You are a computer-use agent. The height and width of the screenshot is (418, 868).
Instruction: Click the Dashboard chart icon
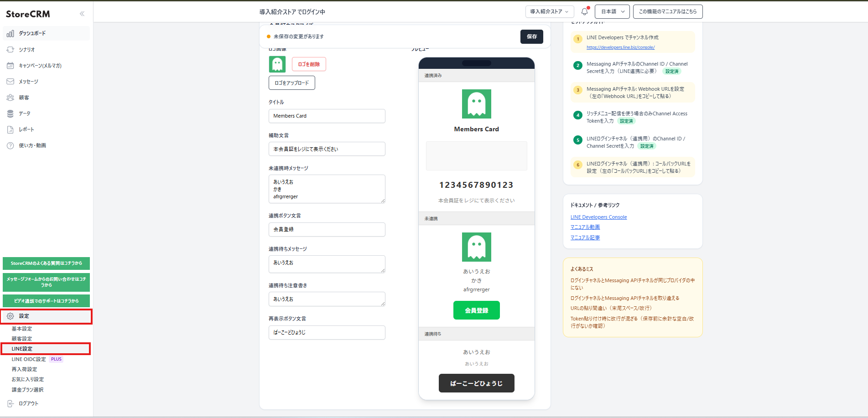click(x=10, y=33)
